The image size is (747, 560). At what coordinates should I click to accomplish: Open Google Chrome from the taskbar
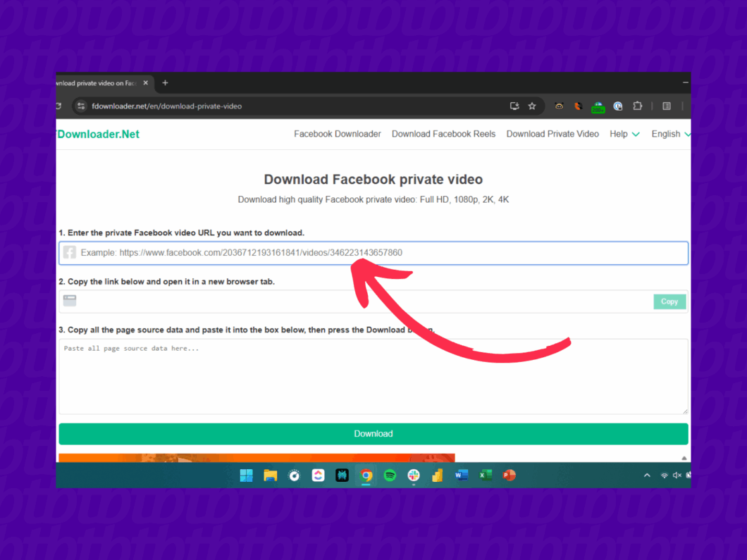point(366,475)
